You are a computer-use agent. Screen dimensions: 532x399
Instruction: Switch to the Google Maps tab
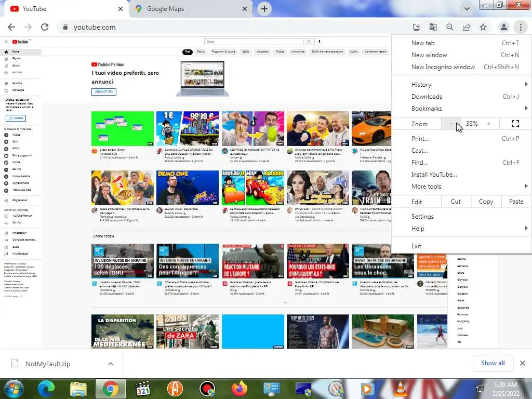click(190, 9)
